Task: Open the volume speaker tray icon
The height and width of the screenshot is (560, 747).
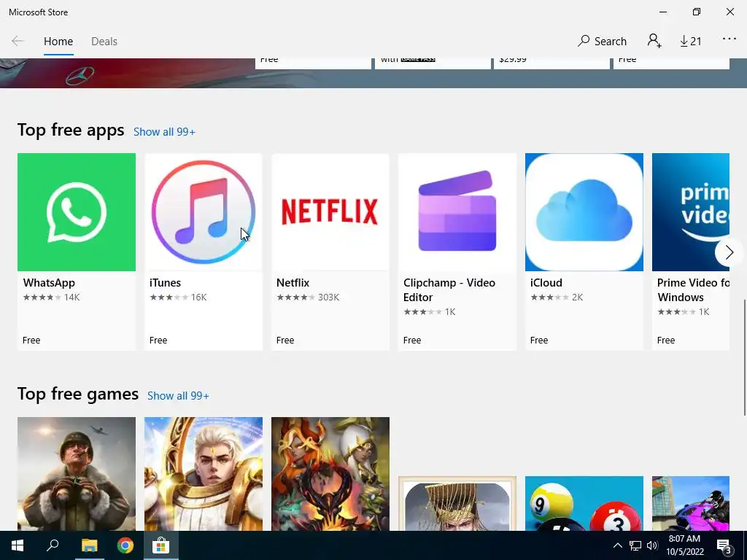Action: pos(652,545)
